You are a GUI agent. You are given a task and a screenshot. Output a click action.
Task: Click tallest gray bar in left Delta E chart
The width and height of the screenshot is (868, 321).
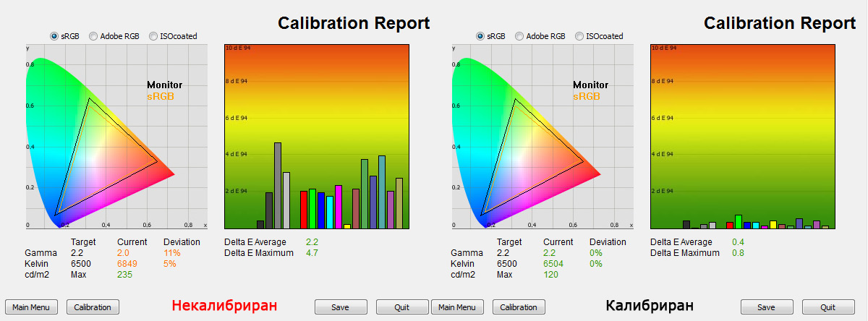point(278,186)
